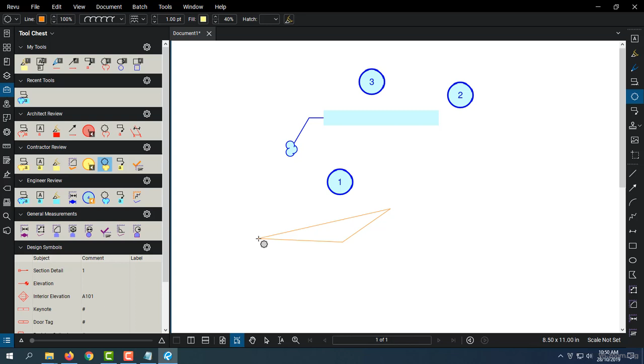This screenshot has width=644, height=364.
Task: Open the Thumbnails panel in left sidebar
Action: coord(7,47)
